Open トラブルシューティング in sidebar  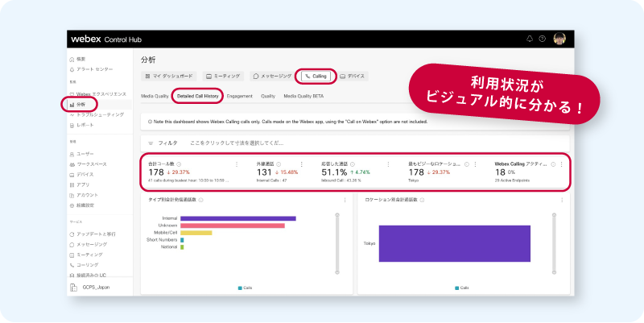97,114
